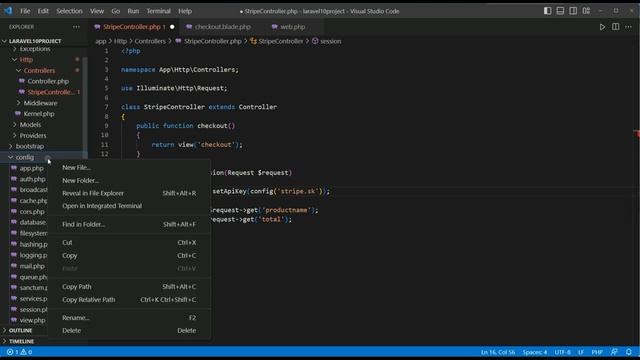This screenshot has height=360, width=640.
Task: Switch to web.php tab
Action: [x=293, y=27]
